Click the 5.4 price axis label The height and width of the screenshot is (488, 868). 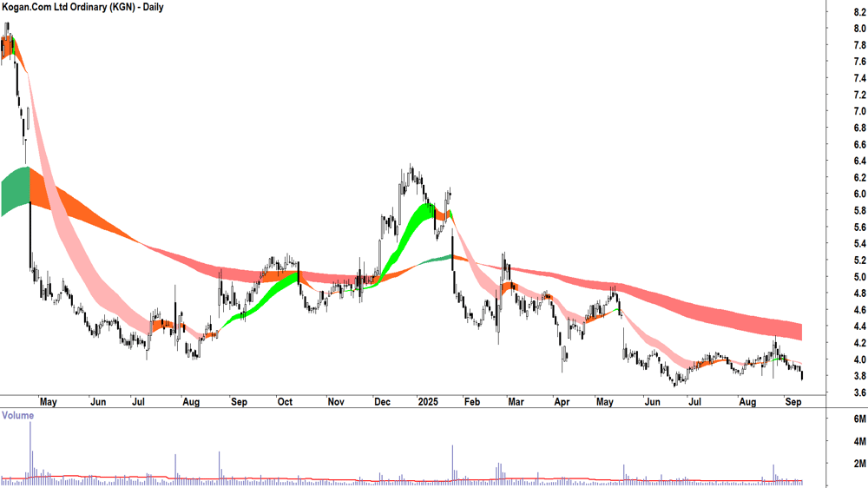[859, 244]
